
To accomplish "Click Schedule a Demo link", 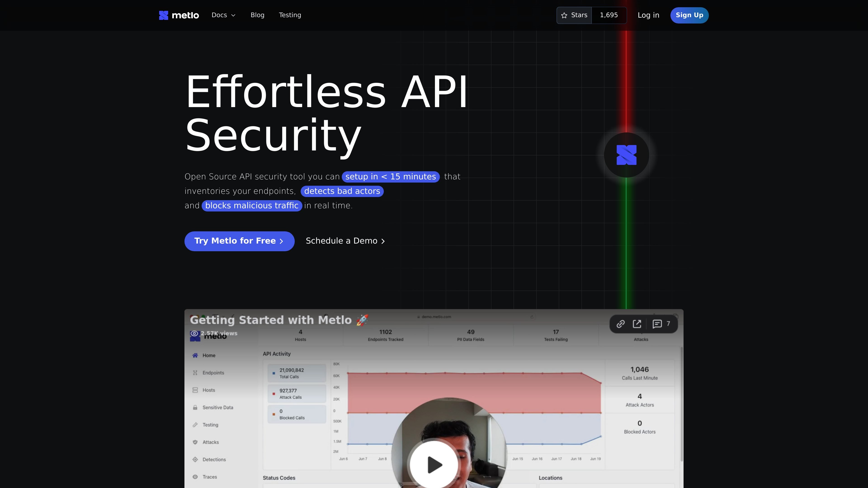I will point(345,241).
